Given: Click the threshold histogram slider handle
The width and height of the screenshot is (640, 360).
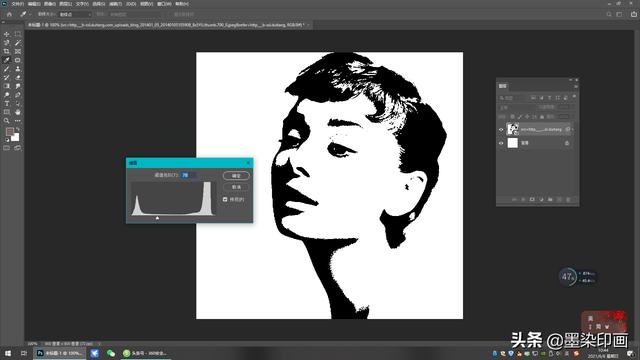Looking at the screenshot, I should pos(158,218).
